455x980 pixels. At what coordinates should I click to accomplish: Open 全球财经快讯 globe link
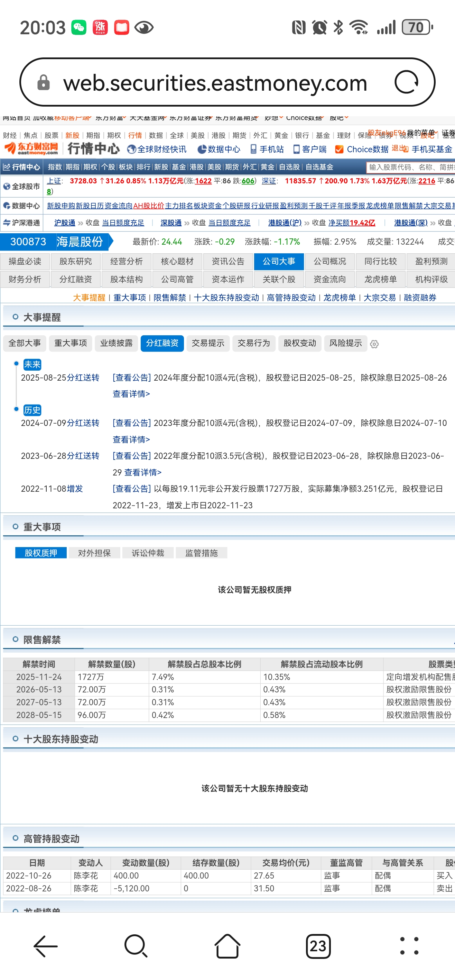click(157, 149)
